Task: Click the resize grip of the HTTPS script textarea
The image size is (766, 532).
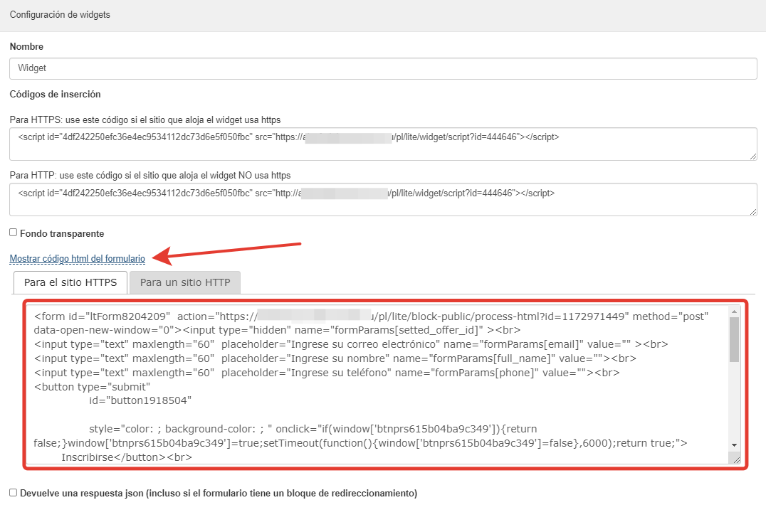Action: 752,156
